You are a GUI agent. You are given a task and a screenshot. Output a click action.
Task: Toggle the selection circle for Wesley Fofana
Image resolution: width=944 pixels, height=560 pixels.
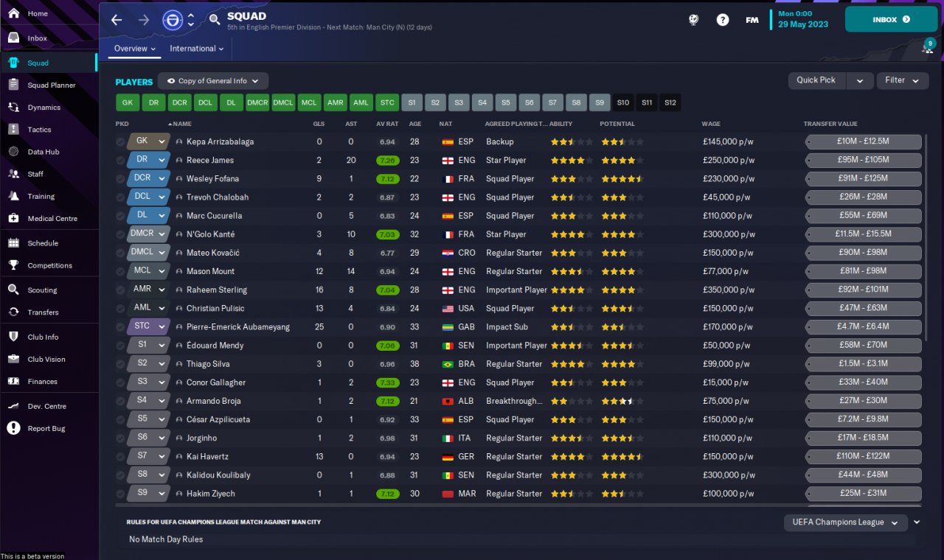[x=120, y=178]
